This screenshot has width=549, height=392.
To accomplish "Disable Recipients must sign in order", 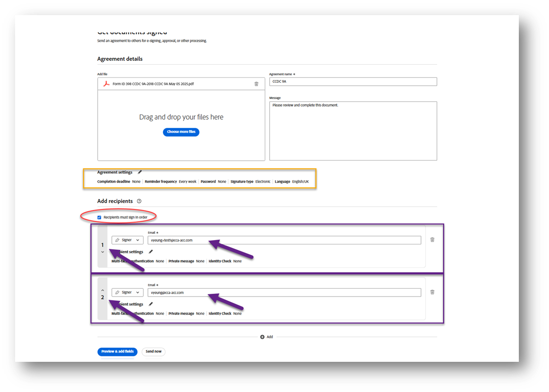I will 99,217.
